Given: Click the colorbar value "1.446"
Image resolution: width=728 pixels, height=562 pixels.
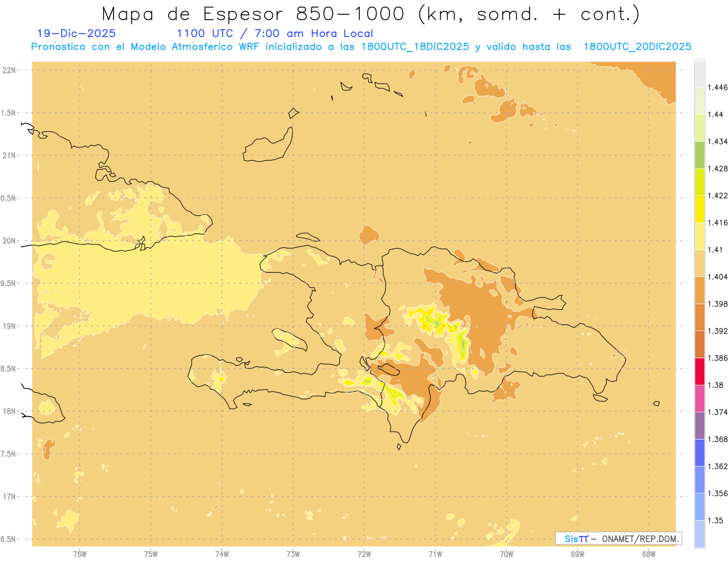Looking at the screenshot, I should coord(718,87).
